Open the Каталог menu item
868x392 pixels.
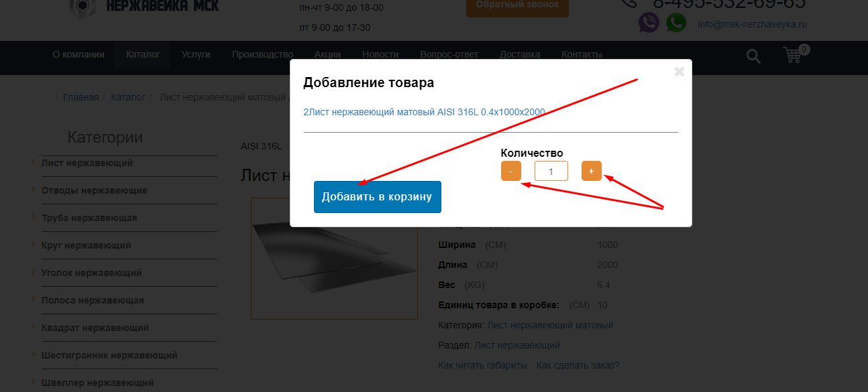coord(143,54)
